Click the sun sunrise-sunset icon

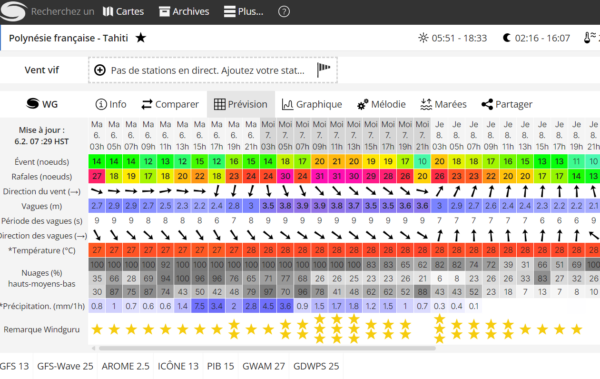click(x=423, y=38)
